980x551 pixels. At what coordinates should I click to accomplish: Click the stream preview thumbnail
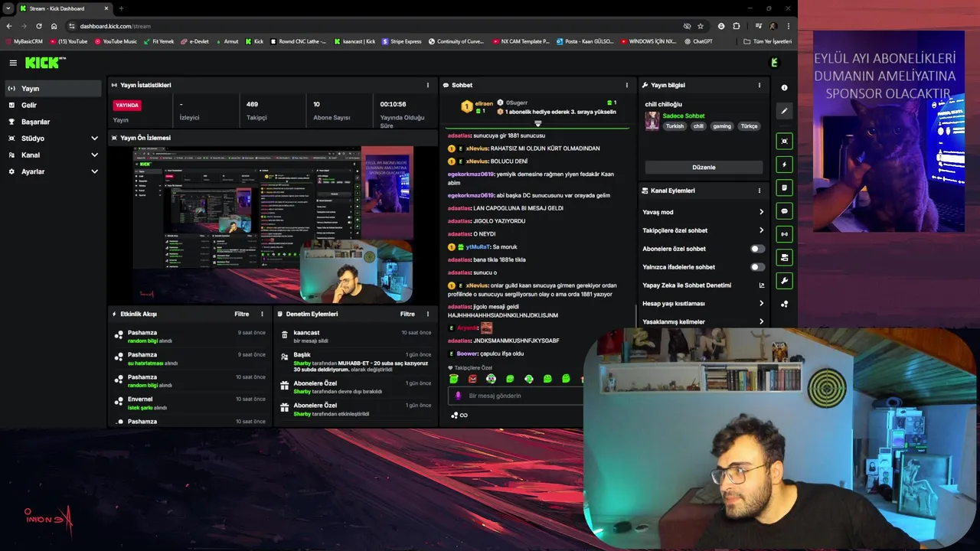(273, 224)
